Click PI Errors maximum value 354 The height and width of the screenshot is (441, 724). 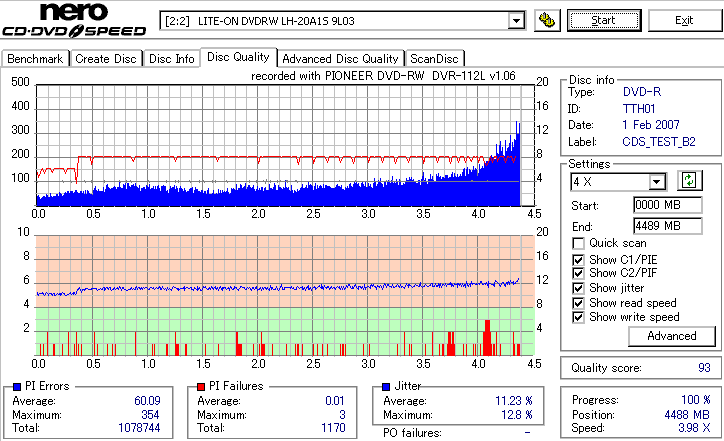click(150, 414)
